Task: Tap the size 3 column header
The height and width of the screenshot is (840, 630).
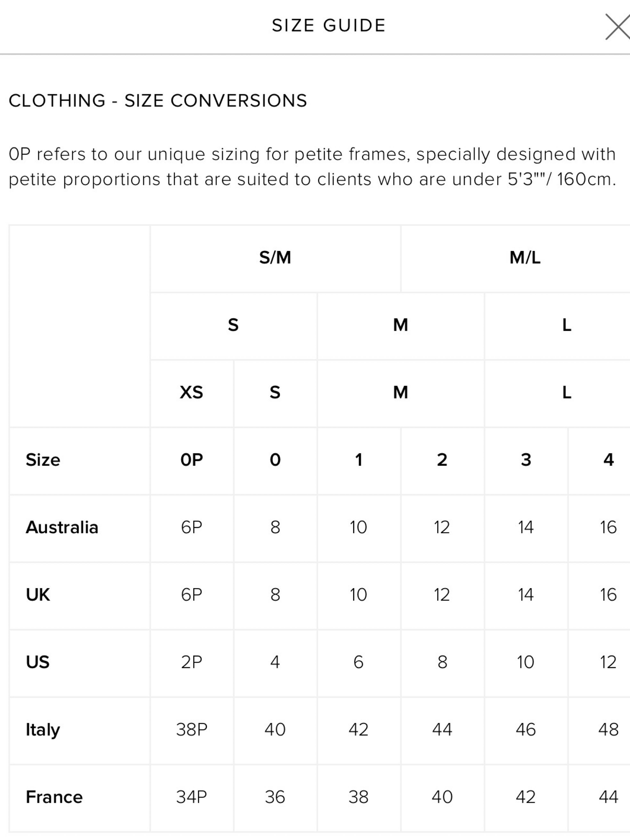Action: tap(526, 460)
